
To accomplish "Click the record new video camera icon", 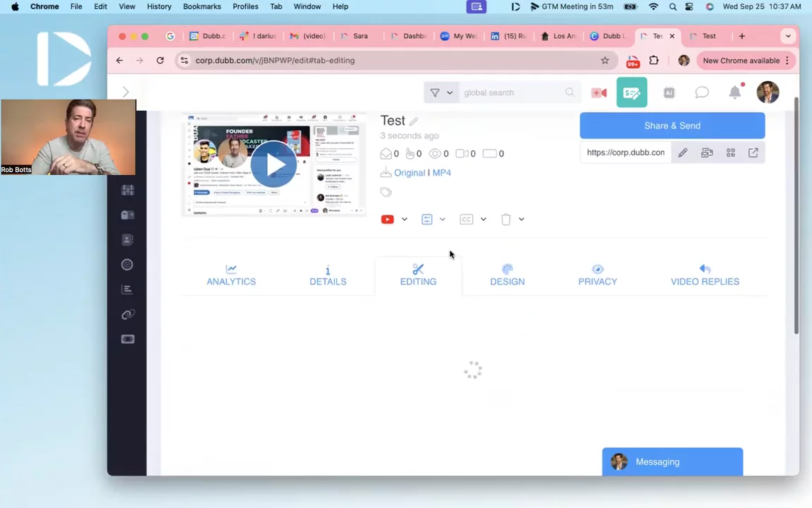I will pyautogui.click(x=599, y=92).
